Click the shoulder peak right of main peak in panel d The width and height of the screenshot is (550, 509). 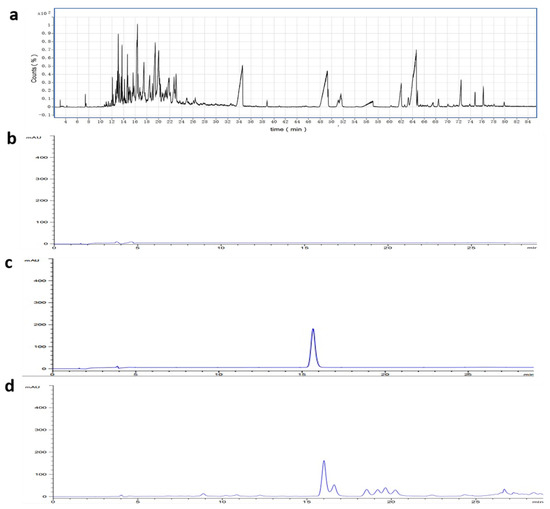coord(334,490)
